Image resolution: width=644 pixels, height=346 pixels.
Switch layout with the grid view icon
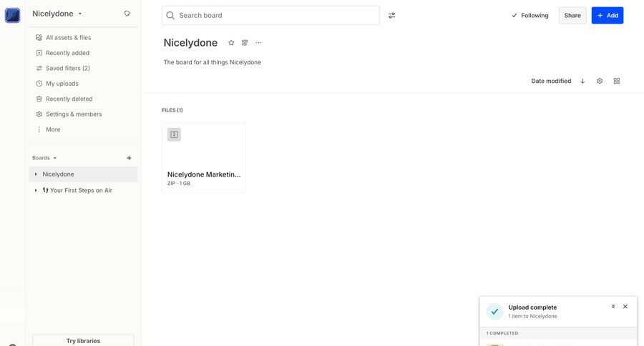pyautogui.click(x=617, y=81)
